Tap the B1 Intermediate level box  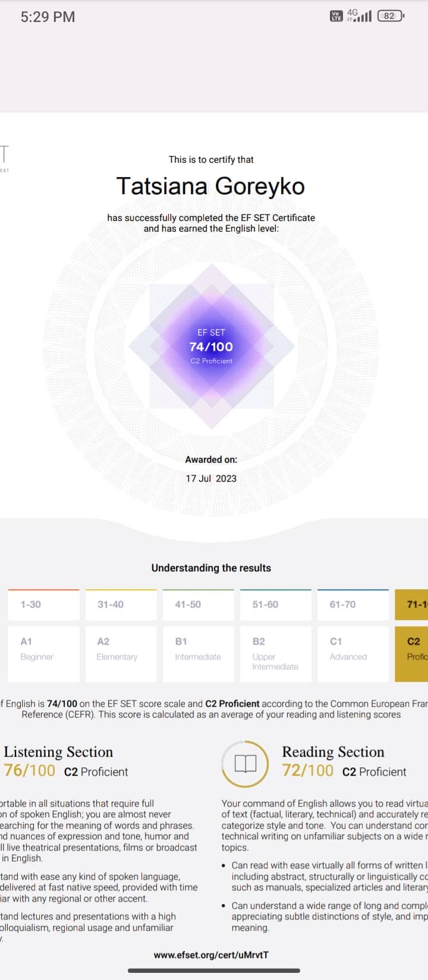[x=198, y=653]
